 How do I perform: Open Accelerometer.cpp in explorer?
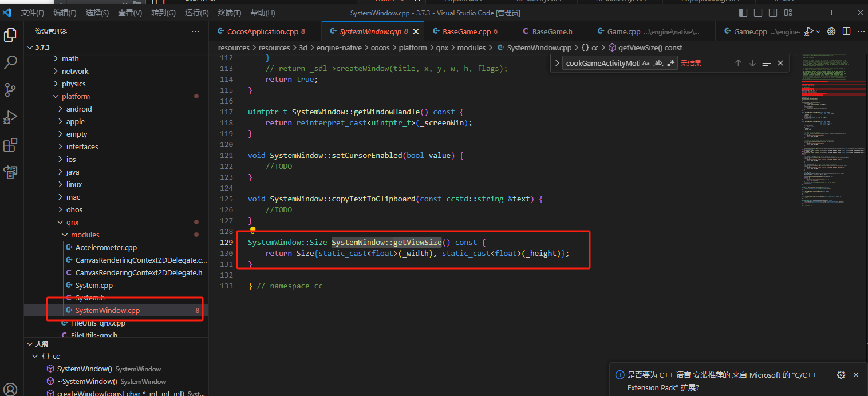[x=116, y=247]
